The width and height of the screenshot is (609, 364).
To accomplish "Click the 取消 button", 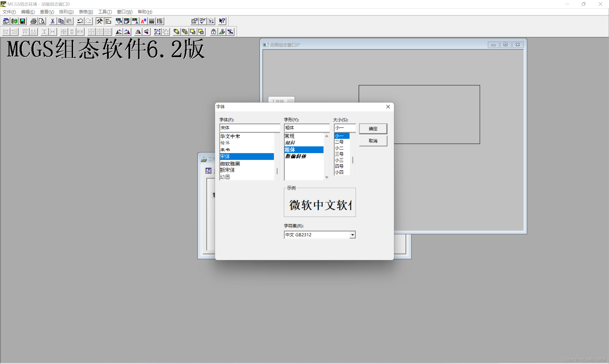I will point(373,141).
